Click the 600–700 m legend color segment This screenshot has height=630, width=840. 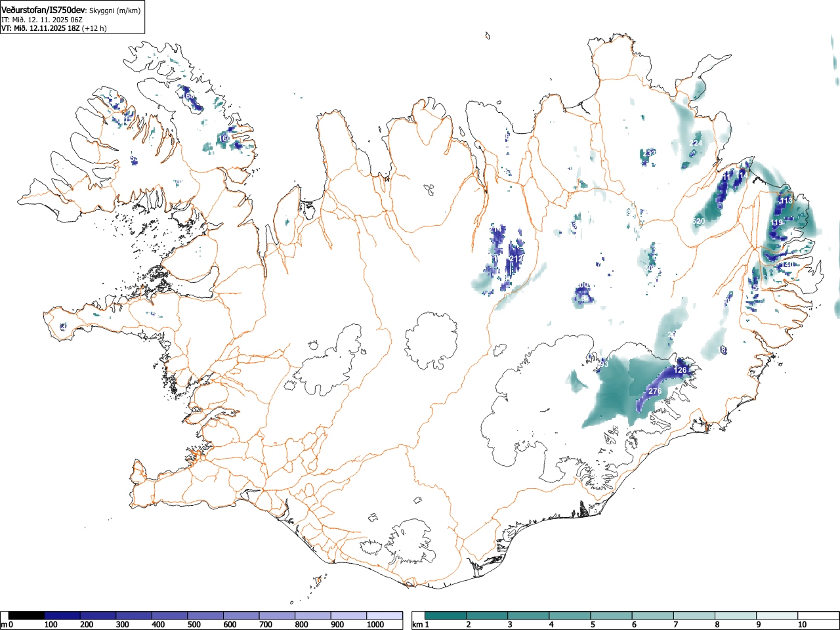pyautogui.click(x=241, y=616)
